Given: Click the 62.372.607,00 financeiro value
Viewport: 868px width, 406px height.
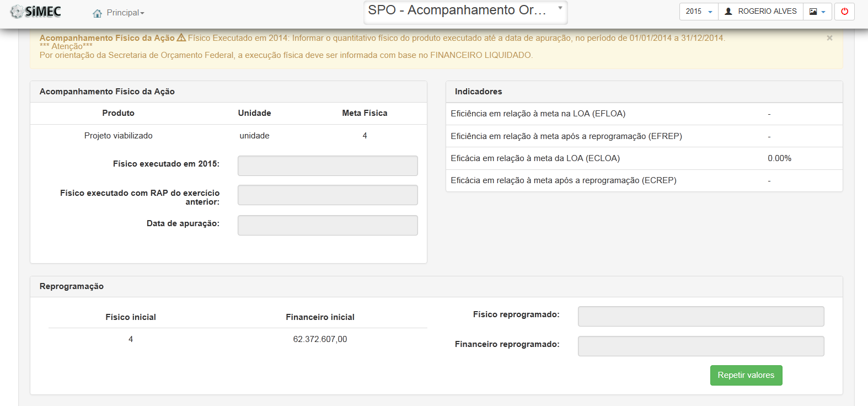Looking at the screenshot, I should [320, 339].
